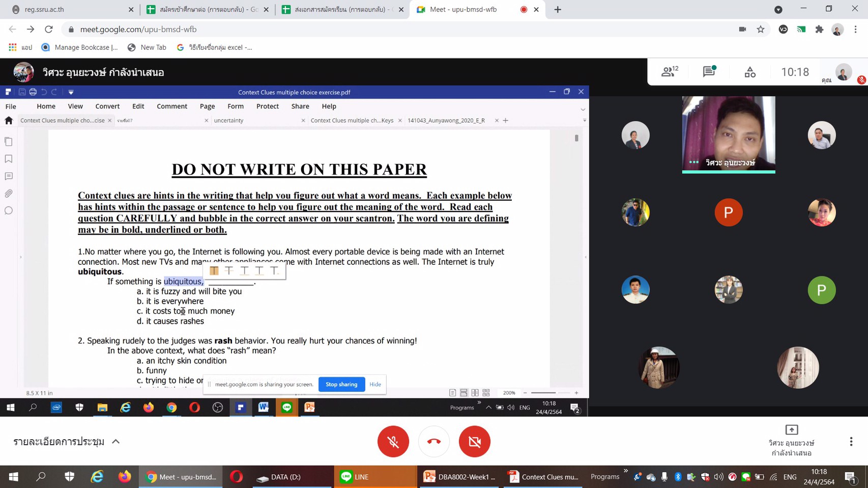Click the Meet address bar URL
Screen dimensions: 868x488
138,29
